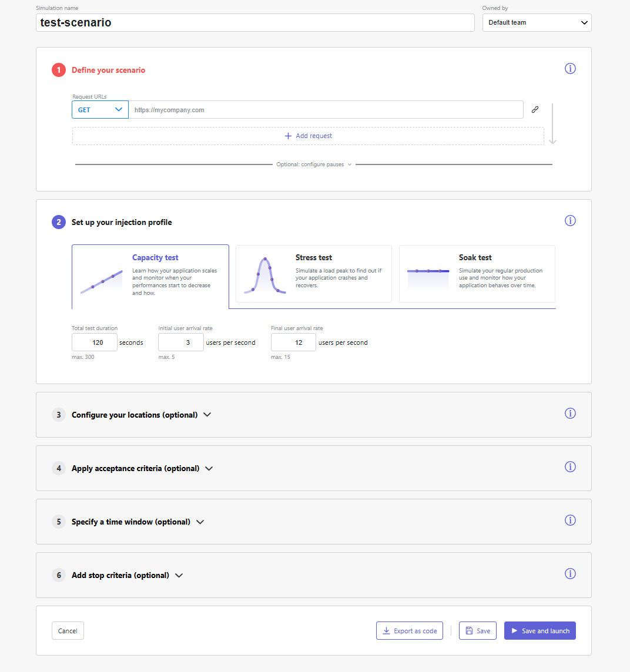This screenshot has width=630, height=672.
Task: Click info icon beside Specify a time window
Action: (570, 520)
